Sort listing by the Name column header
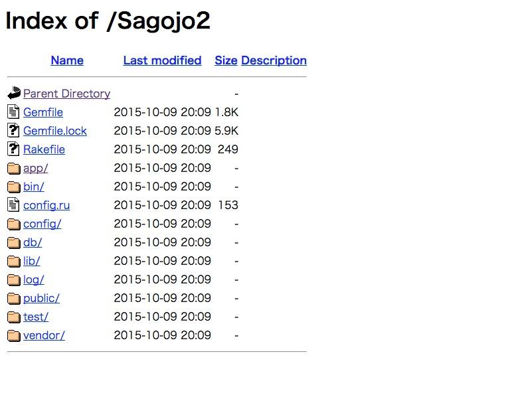Screen dimensions: 532x395 [67, 60]
